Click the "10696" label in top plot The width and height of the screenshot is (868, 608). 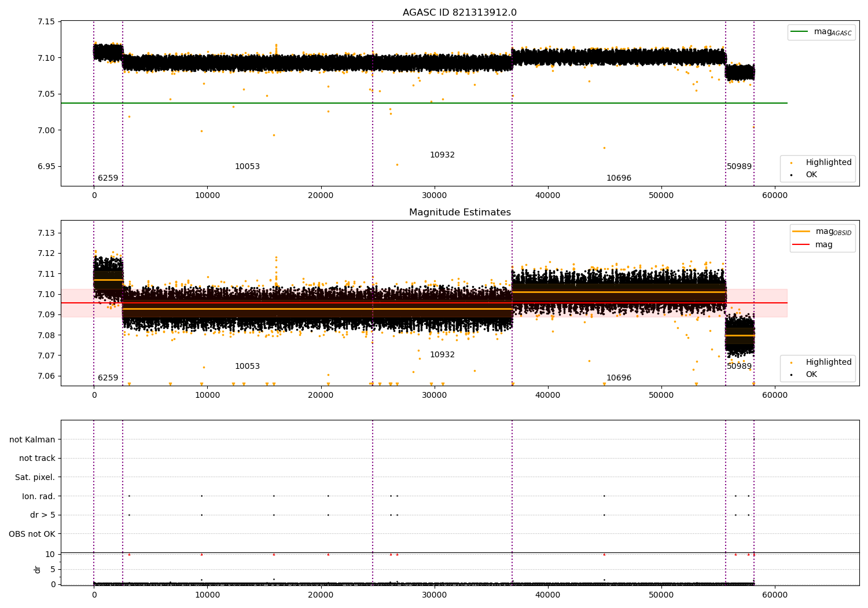619,178
